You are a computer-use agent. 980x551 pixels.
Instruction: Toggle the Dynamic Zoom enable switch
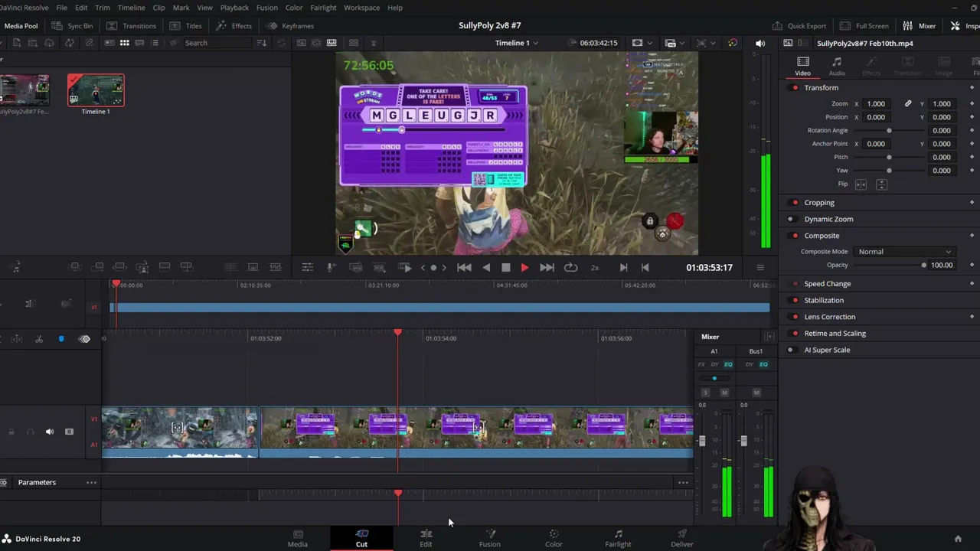(x=791, y=219)
